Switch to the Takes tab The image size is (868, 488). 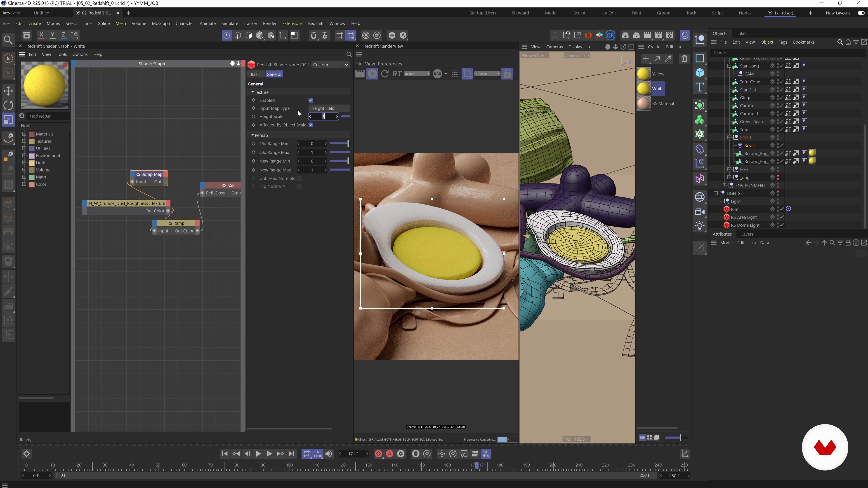pos(742,33)
